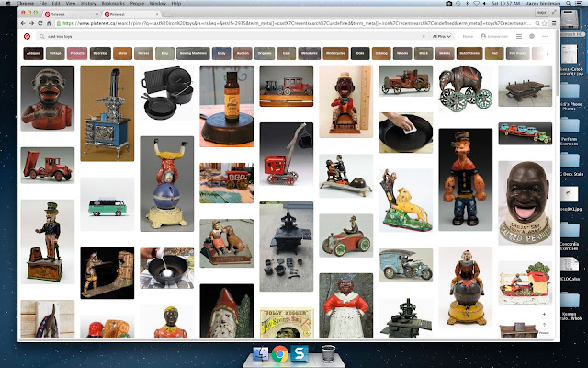
Task: Open the Uncle Sam mechanical bank pin
Action: (x=47, y=241)
